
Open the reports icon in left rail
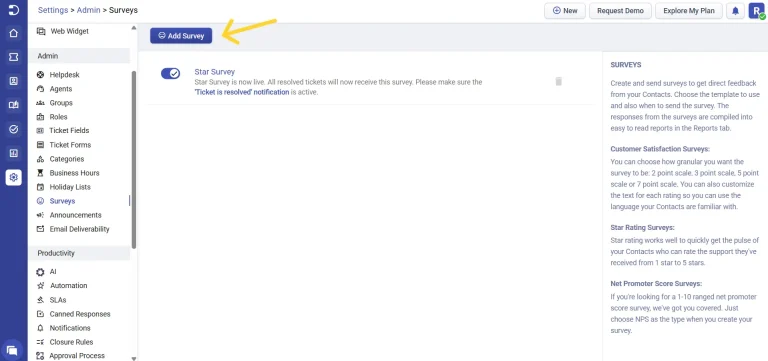point(14,153)
